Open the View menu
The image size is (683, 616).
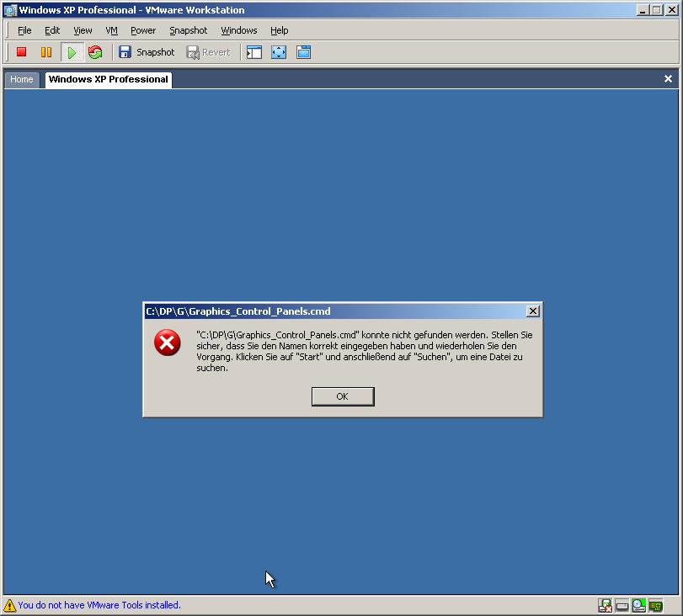(x=83, y=30)
